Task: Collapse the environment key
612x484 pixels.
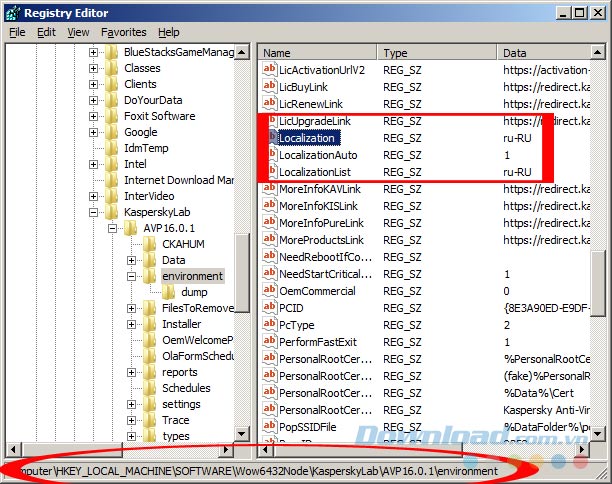Action: click(132, 276)
